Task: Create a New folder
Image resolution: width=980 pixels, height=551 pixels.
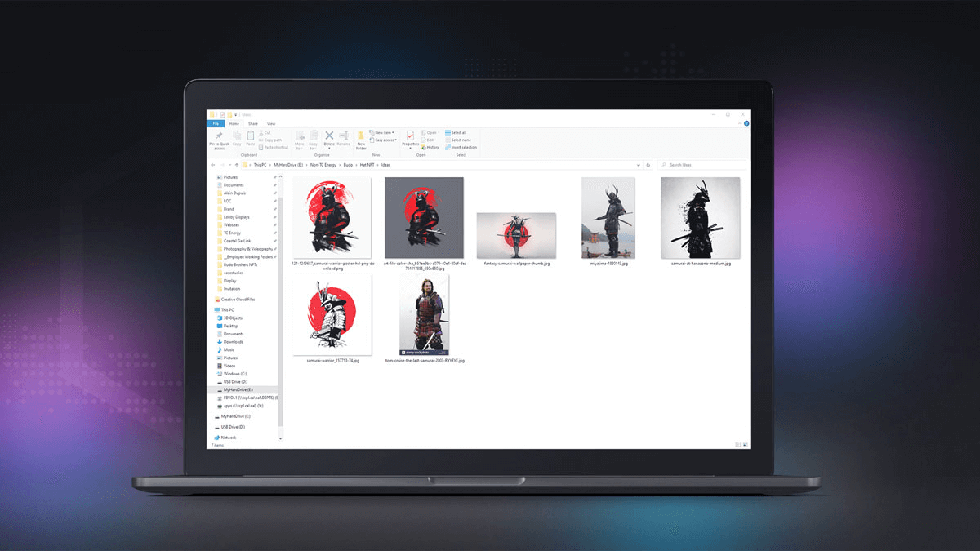Action: point(360,140)
